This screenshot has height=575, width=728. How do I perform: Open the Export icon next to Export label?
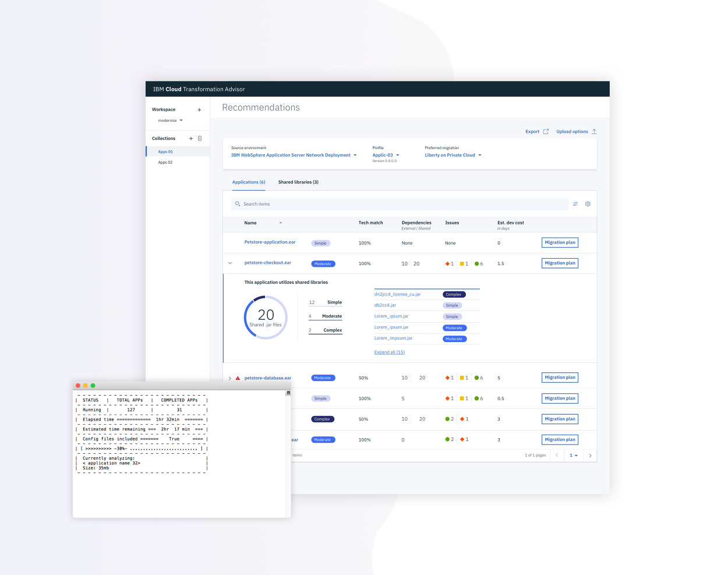coord(545,131)
